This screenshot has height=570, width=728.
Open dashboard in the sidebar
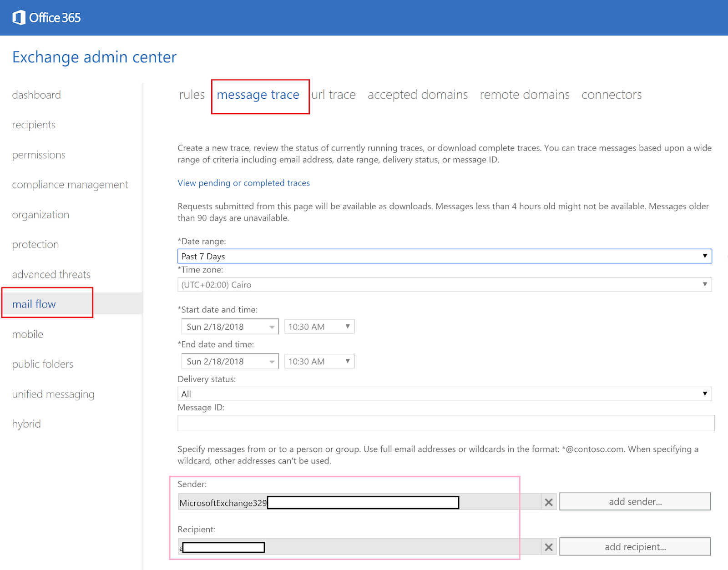(x=36, y=95)
